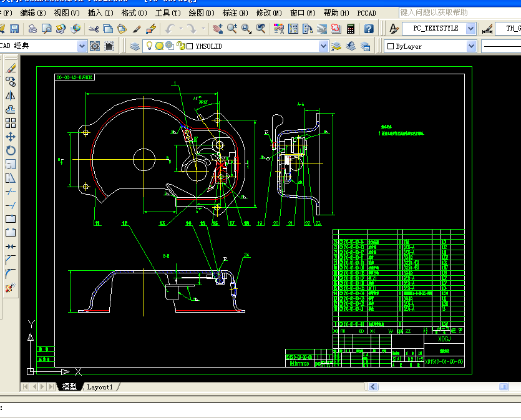The height and width of the screenshot is (420, 521).
Task: Toggle YHSOLID layer lock padlock
Action: [x=180, y=46]
